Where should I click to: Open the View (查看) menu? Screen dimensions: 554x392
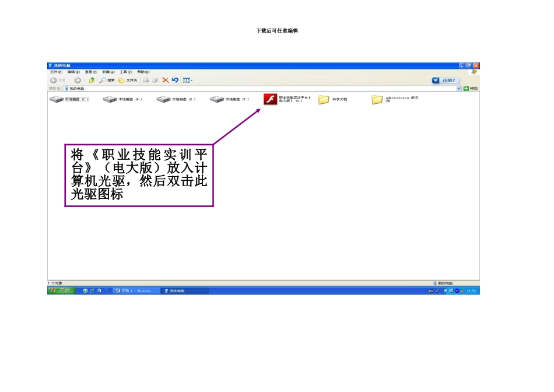(91, 72)
